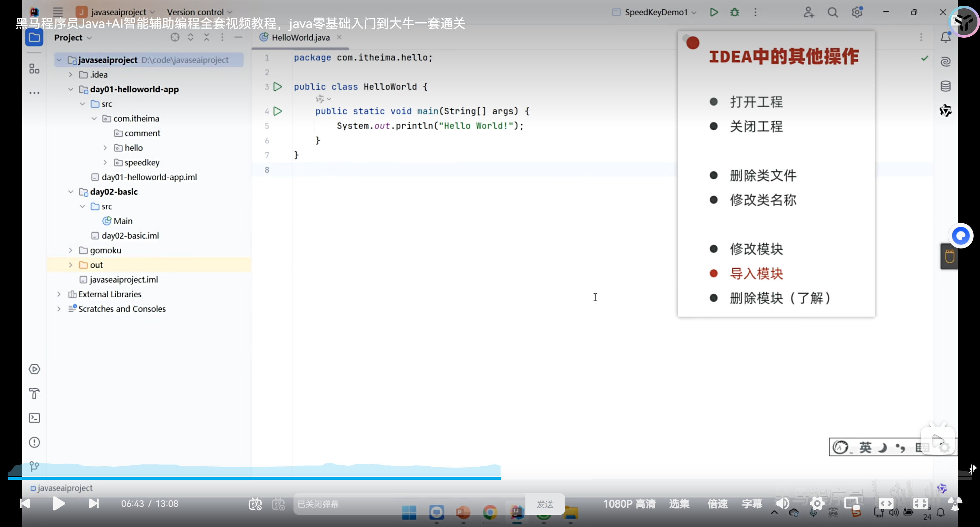Click Select Opened File crosshair icon
The width and height of the screenshot is (980, 527).
(174, 37)
